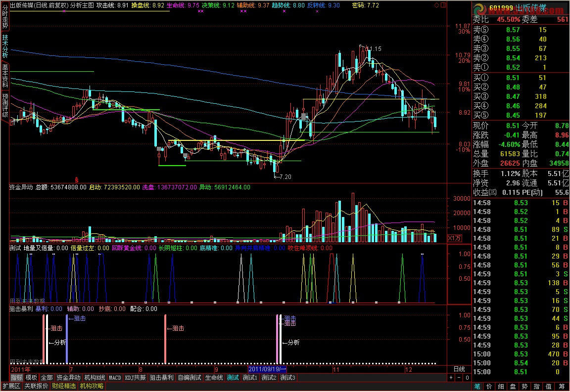Toggle the 指标 indicator mode
570x392 pixels.
point(16,378)
